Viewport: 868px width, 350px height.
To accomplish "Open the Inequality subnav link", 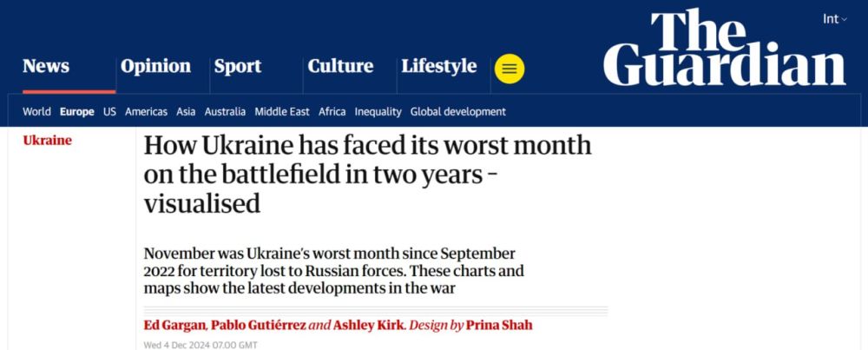I will click(x=378, y=111).
